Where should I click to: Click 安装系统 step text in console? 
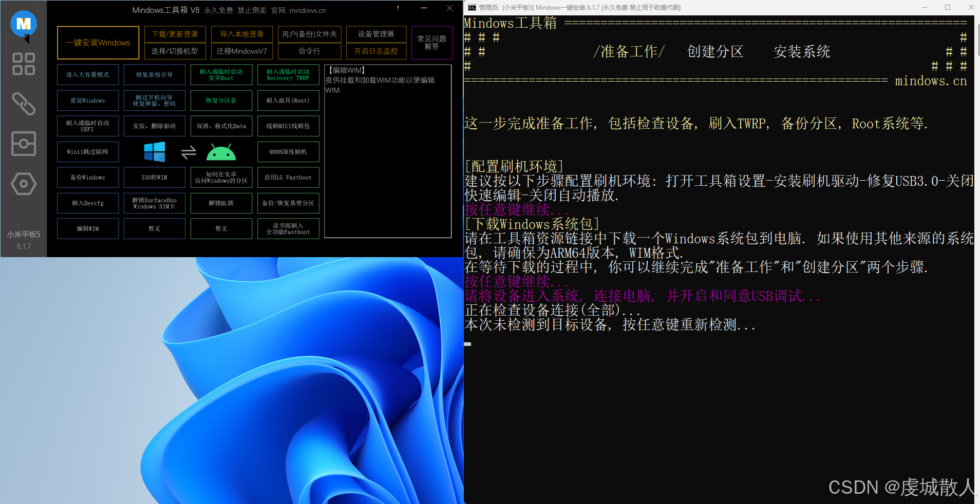pos(802,52)
